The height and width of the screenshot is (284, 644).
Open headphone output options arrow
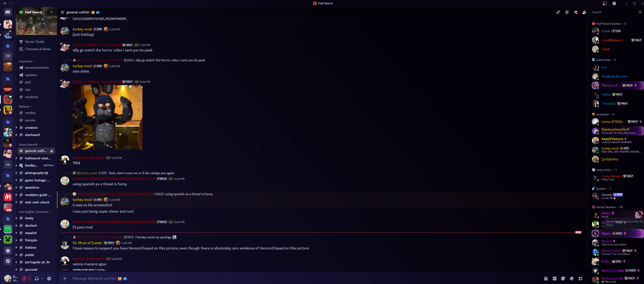pos(42,278)
